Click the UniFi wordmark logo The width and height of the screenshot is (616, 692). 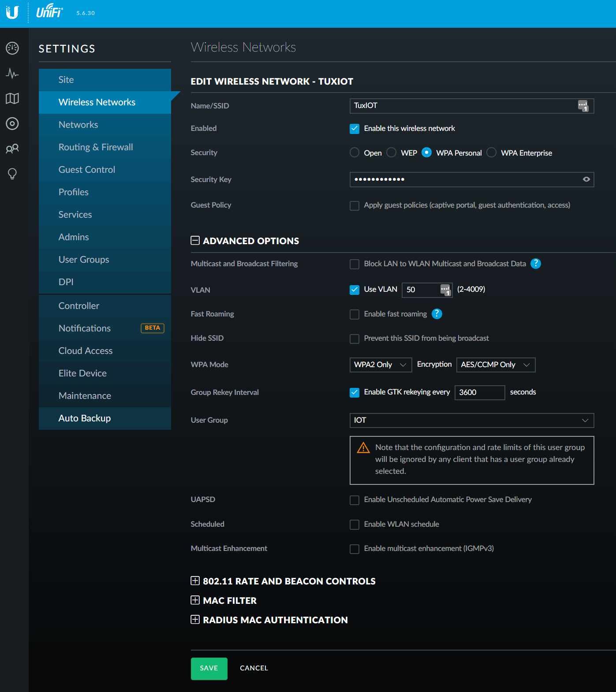pos(49,11)
